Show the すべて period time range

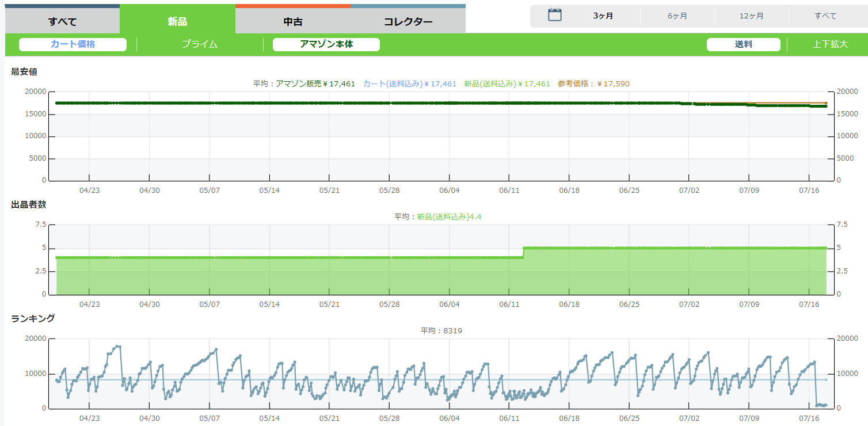[825, 16]
